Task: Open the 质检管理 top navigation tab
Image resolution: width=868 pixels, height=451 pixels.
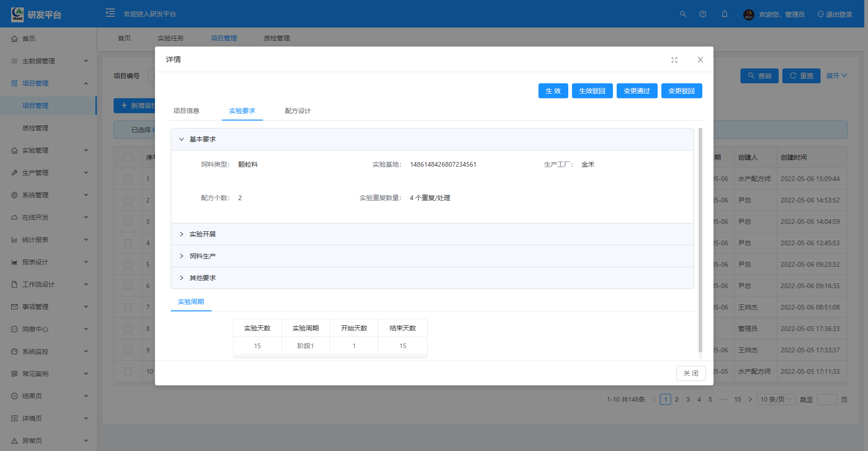Action: click(276, 38)
